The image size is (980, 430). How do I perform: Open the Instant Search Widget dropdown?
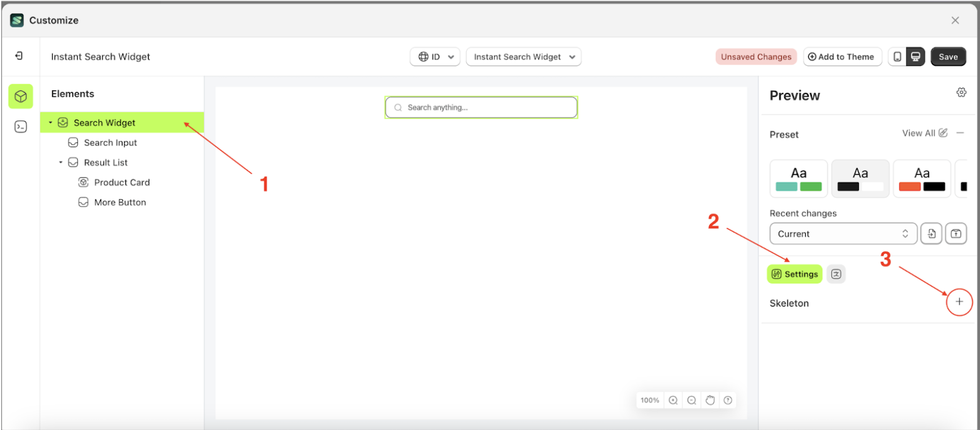523,56
